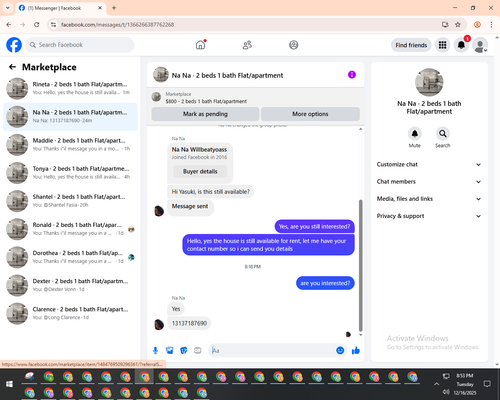This screenshot has height=400, width=500.
Task: Open the emoji picker smiley icon
Action: point(340,350)
